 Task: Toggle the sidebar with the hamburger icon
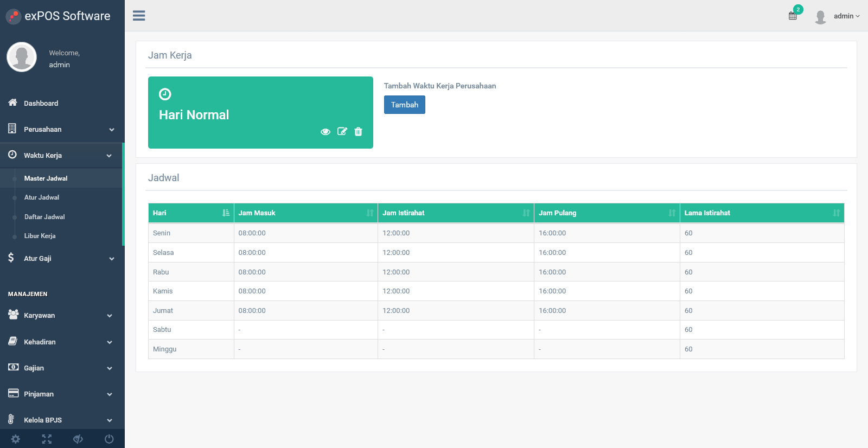click(139, 16)
